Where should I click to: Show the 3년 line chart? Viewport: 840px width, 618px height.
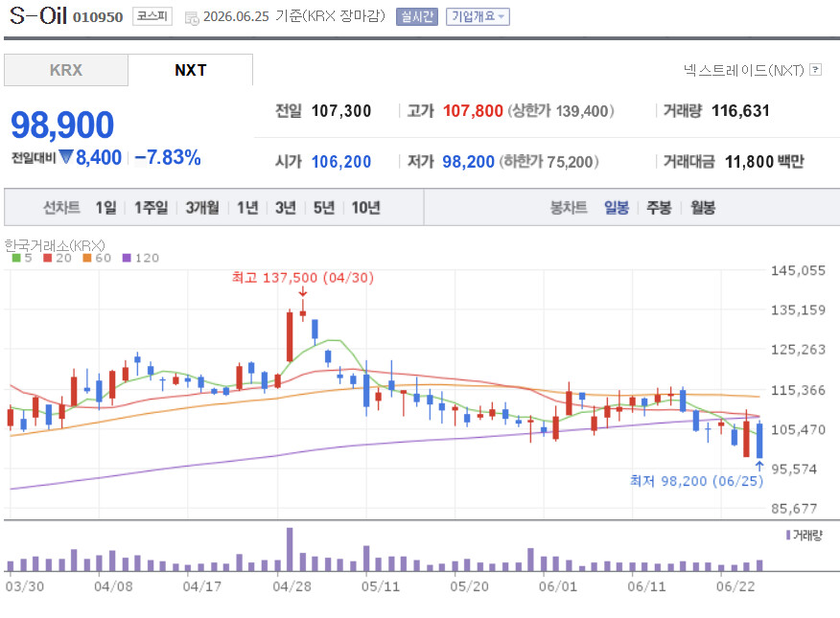[286, 208]
